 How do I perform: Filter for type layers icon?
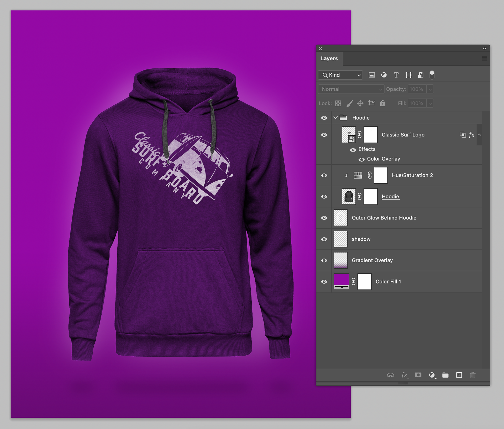396,75
